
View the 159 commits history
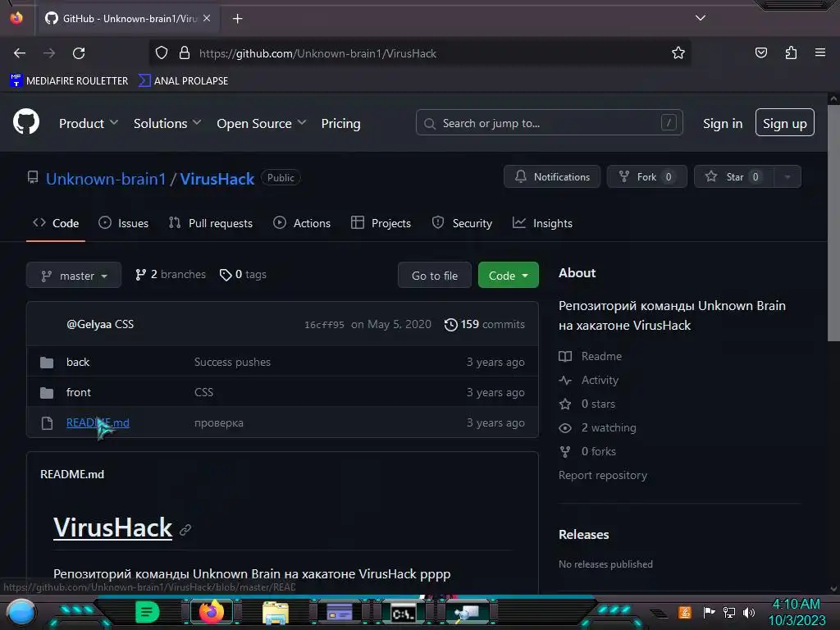click(x=484, y=325)
